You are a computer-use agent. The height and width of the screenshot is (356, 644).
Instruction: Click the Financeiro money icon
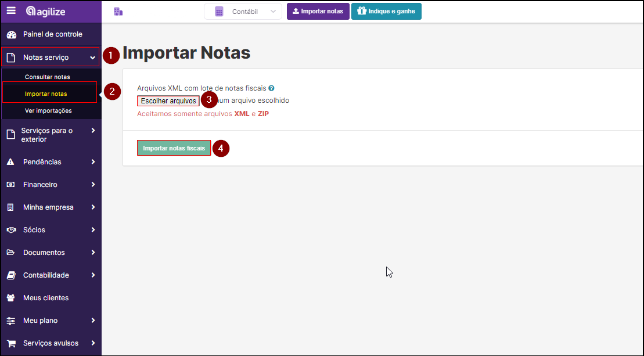click(x=11, y=185)
